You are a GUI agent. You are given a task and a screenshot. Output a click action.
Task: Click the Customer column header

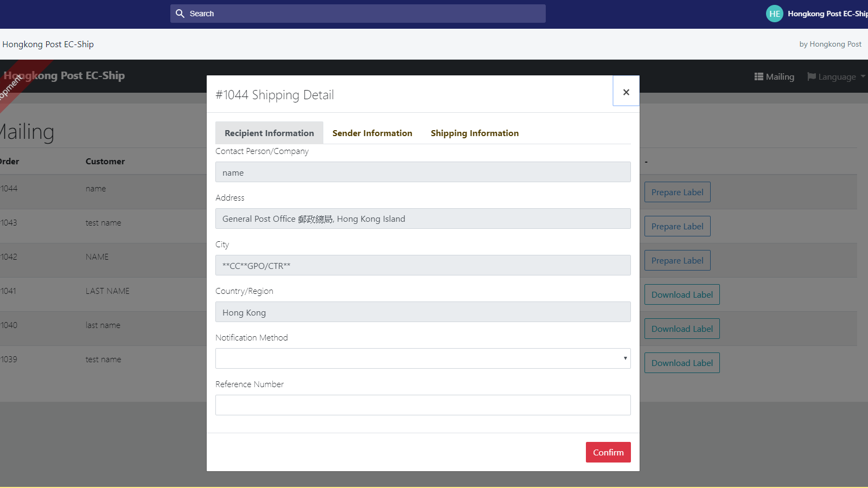[x=105, y=161]
